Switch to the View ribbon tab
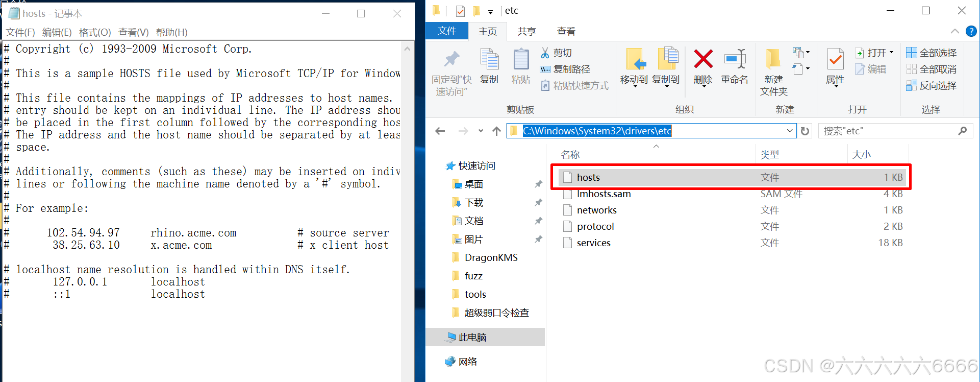Image resolution: width=980 pixels, height=382 pixels. [566, 32]
